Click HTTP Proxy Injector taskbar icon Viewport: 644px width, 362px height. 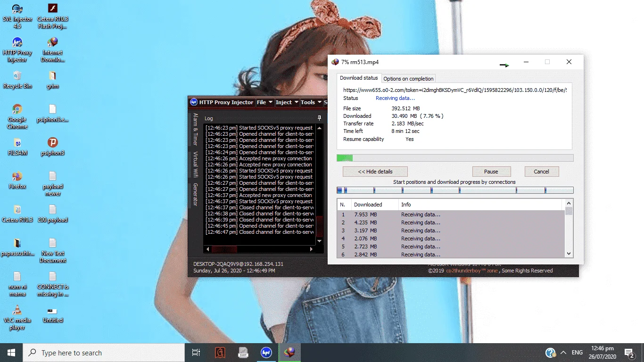266,353
